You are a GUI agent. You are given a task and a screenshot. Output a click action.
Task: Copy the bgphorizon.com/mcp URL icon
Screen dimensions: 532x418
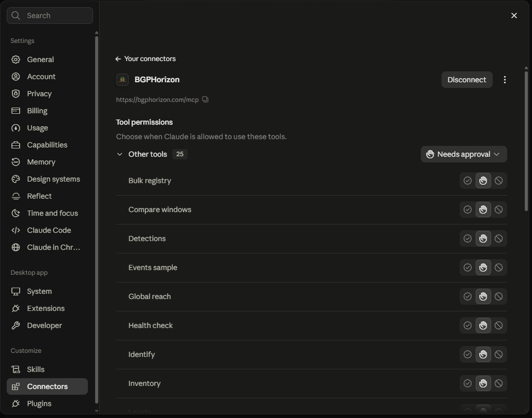coord(205,99)
